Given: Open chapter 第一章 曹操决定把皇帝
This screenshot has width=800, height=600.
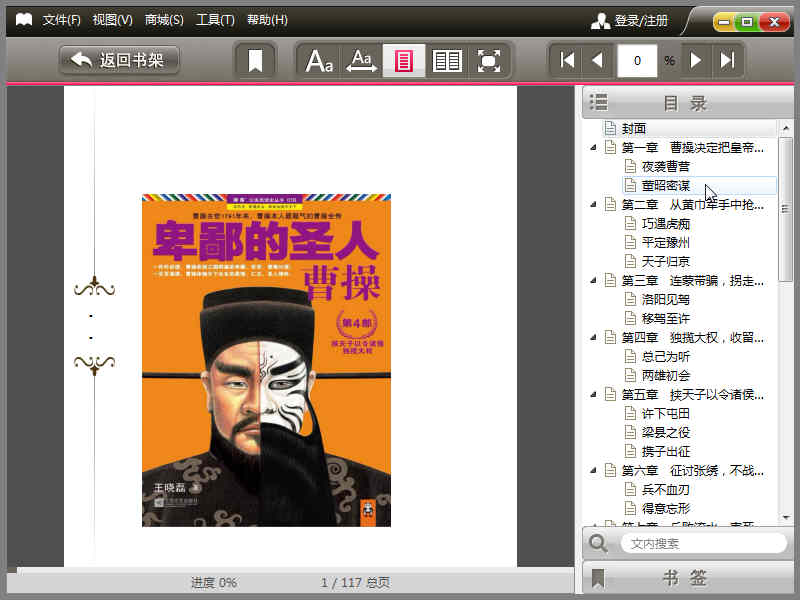Looking at the screenshot, I should [692, 148].
